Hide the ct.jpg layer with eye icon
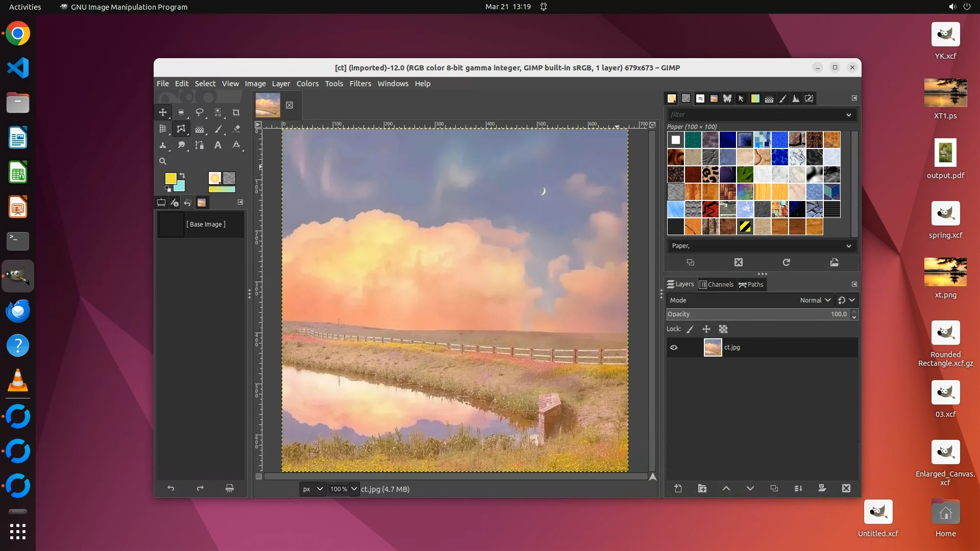Screen dimensions: 980x551 [674, 347]
